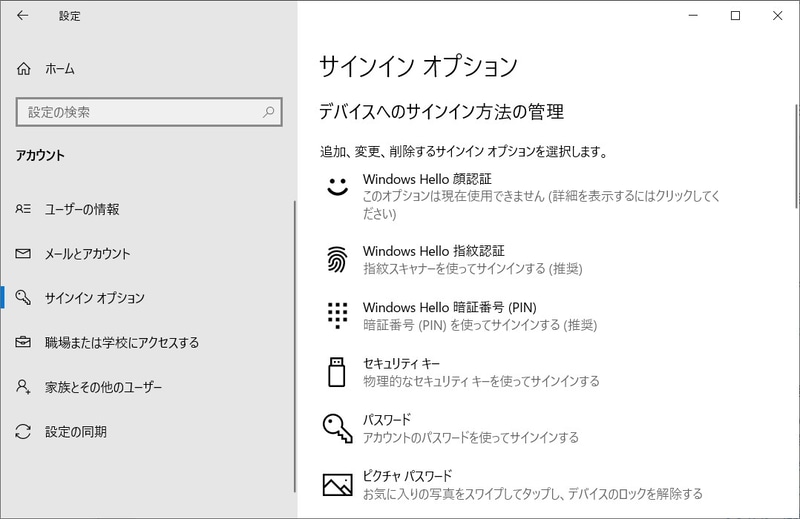The width and height of the screenshot is (800, 519).
Task: Click the 設定 window title text
Action: click(69, 16)
